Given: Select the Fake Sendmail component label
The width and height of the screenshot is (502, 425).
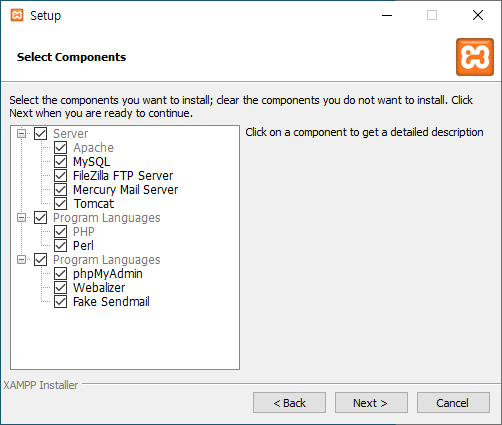Looking at the screenshot, I should pyautogui.click(x=111, y=302).
